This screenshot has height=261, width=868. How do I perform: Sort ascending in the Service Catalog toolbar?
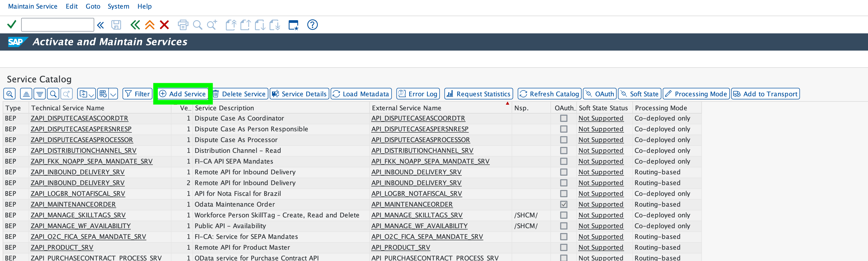tap(26, 94)
